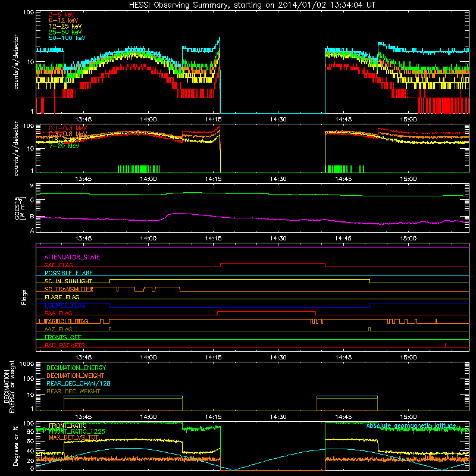Select the POSSIBLE_FLARE flag label
The width and height of the screenshot is (476, 476).
pos(68,273)
